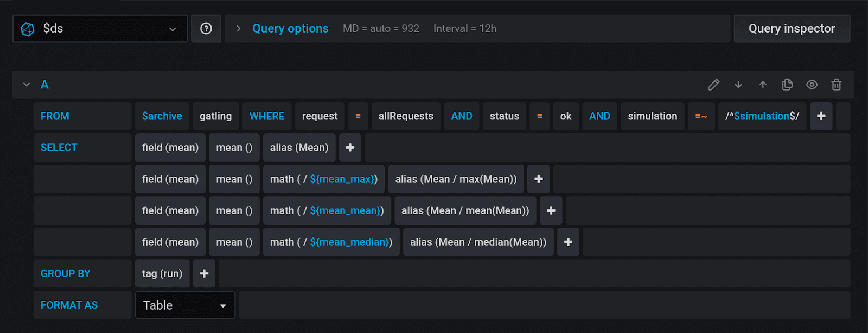This screenshot has width=868, height=333.
Task: Click the tag (run) group by segment
Action: [162, 273]
